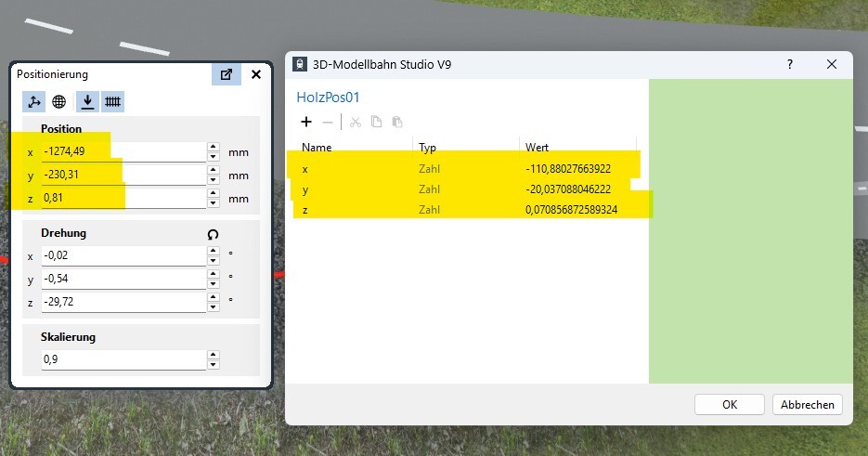Increase Drehung z value with up arrow

(x=214, y=297)
